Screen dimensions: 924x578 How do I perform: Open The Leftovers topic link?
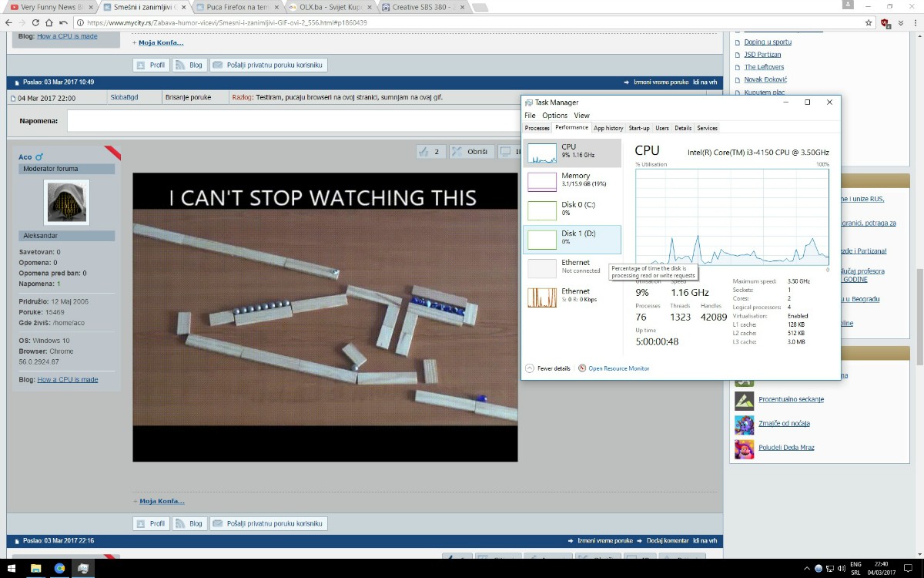pyautogui.click(x=764, y=67)
